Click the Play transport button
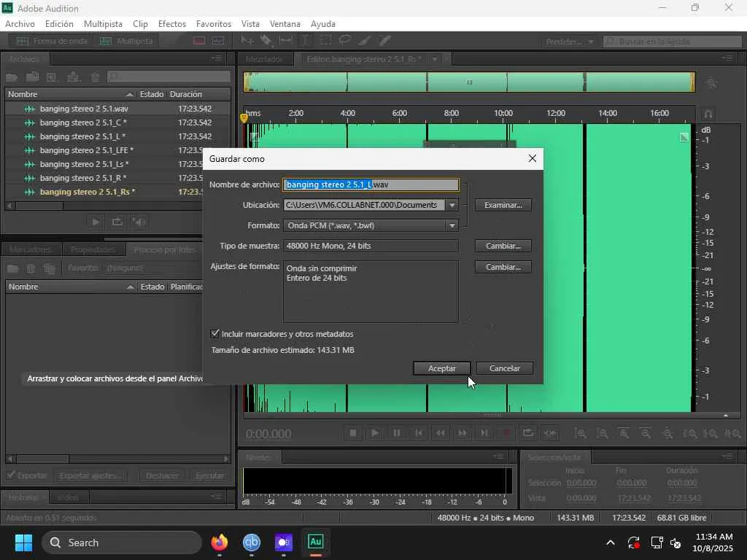The height and width of the screenshot is (560, 747). [x=375, y=433]
